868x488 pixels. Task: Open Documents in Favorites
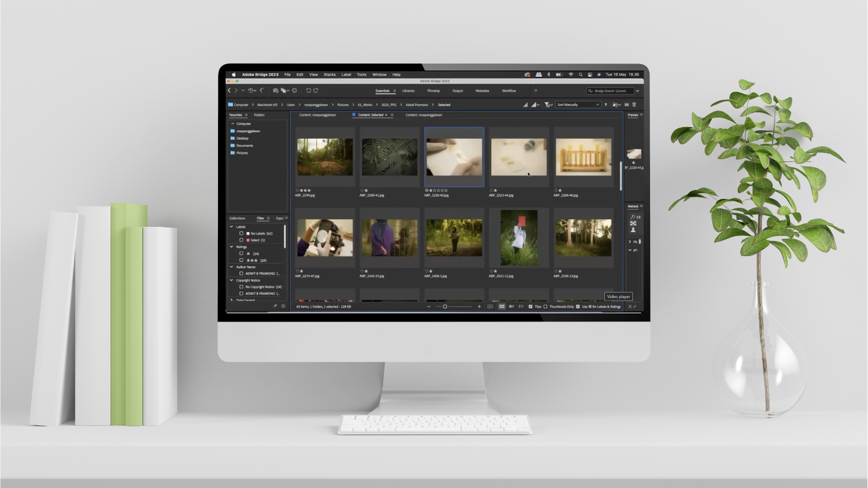[x=245, y=146]
